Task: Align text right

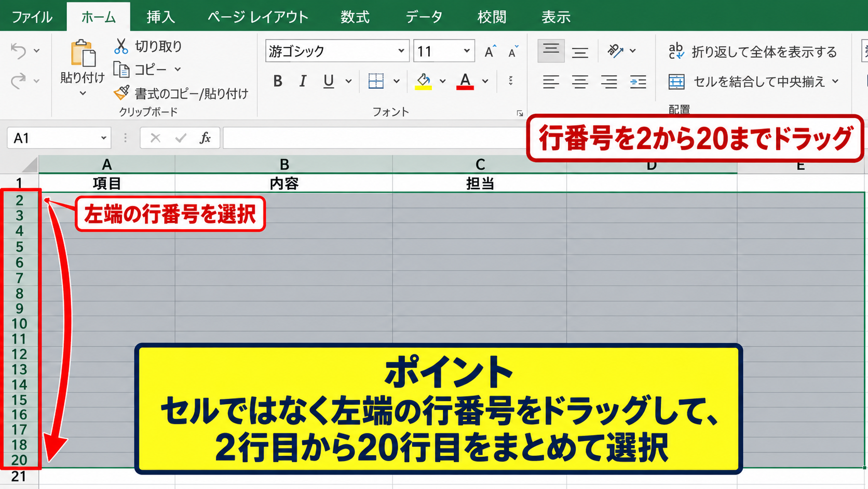Action: pos(609,82)
